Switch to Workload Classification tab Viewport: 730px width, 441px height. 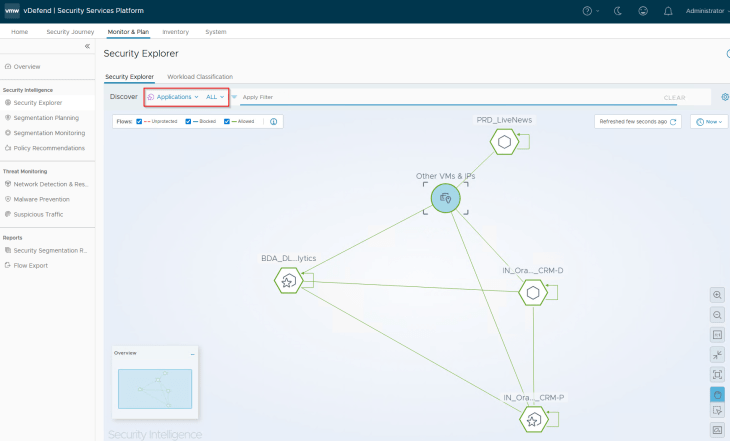[x=200, y=77]
